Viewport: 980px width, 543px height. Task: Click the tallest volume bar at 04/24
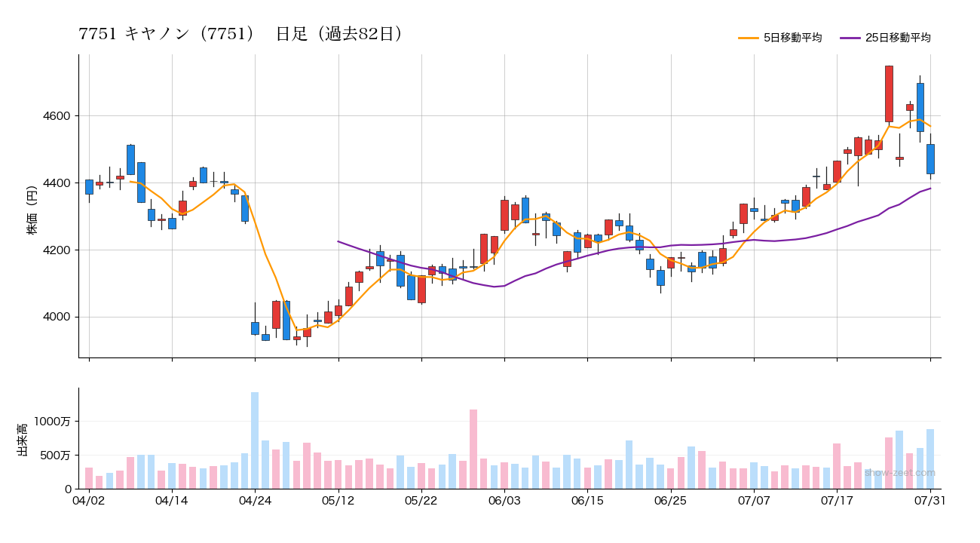[x=255, y=440]
